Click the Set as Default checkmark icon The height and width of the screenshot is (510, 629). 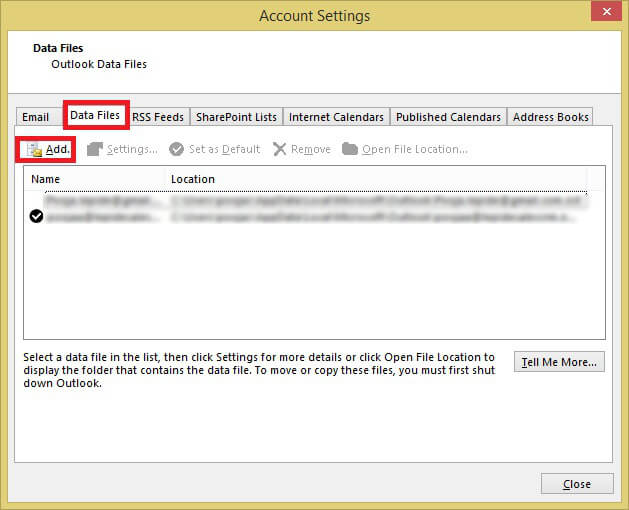tap(176, 149)
